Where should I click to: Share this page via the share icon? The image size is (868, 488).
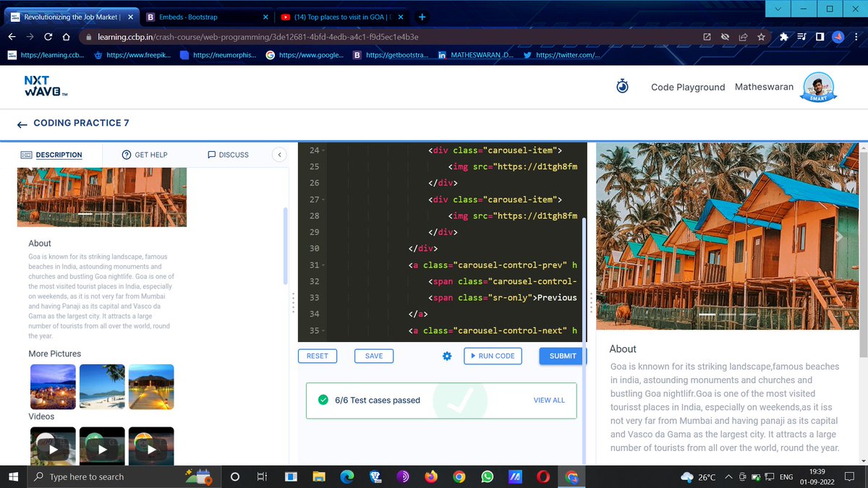(x=743, y=37)
